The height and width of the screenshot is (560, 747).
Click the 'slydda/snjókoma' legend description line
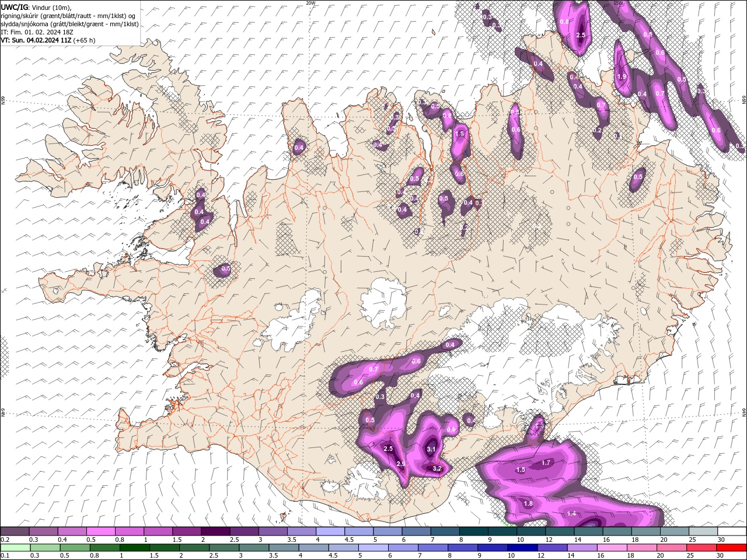70,24
